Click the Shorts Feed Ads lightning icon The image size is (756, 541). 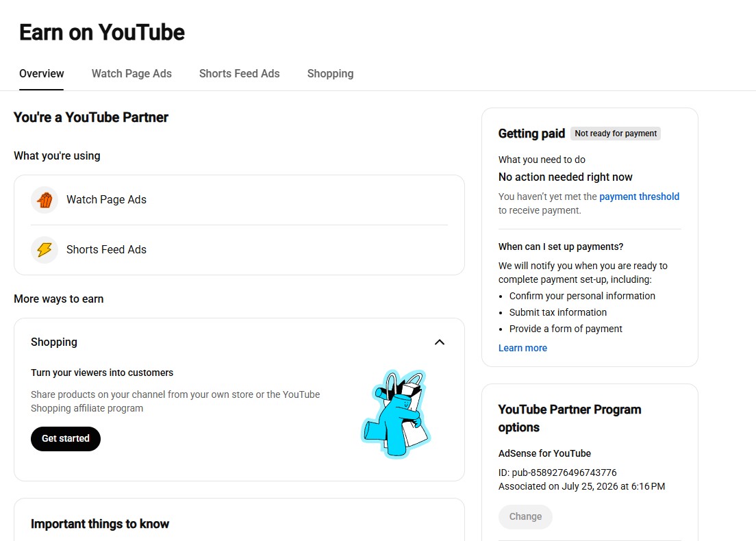pyautogui.click(x=45, y=250)
